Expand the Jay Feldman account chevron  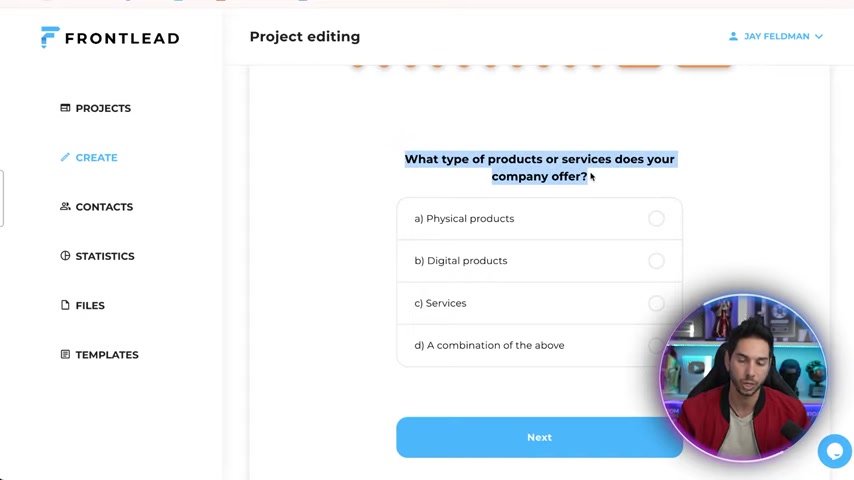[819, 37]
